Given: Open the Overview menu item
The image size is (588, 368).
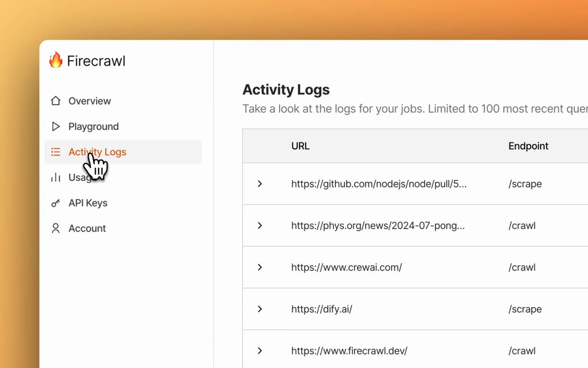Looking at the screenshot, I should (89, 101).
